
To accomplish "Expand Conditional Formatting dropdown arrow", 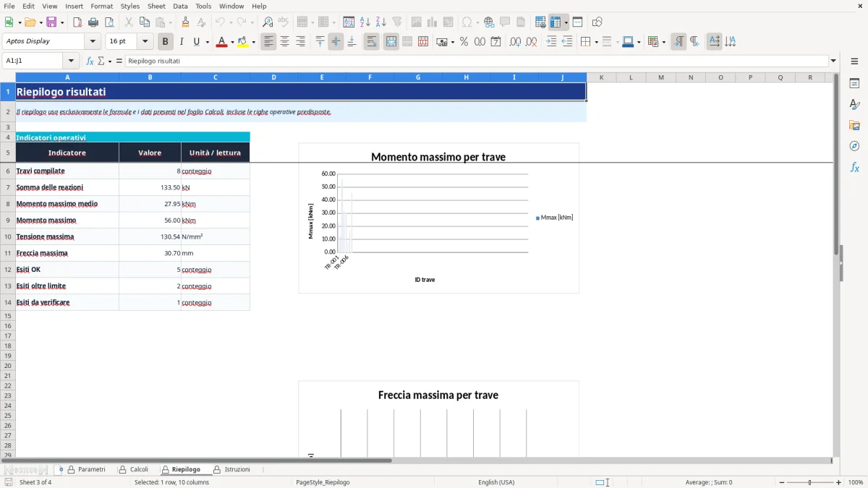I will coord(663,42).
